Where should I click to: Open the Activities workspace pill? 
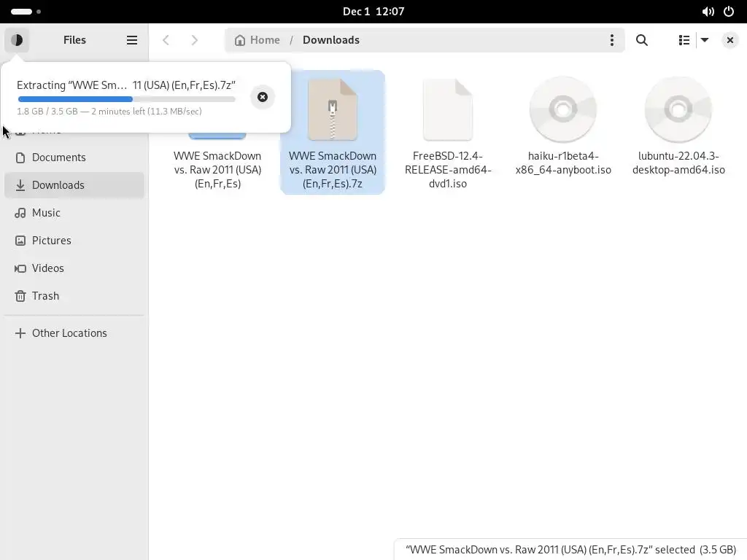coord(26,12)
